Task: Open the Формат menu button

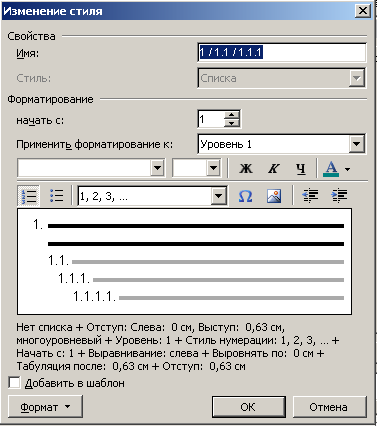Action: [x=45, y=407]
